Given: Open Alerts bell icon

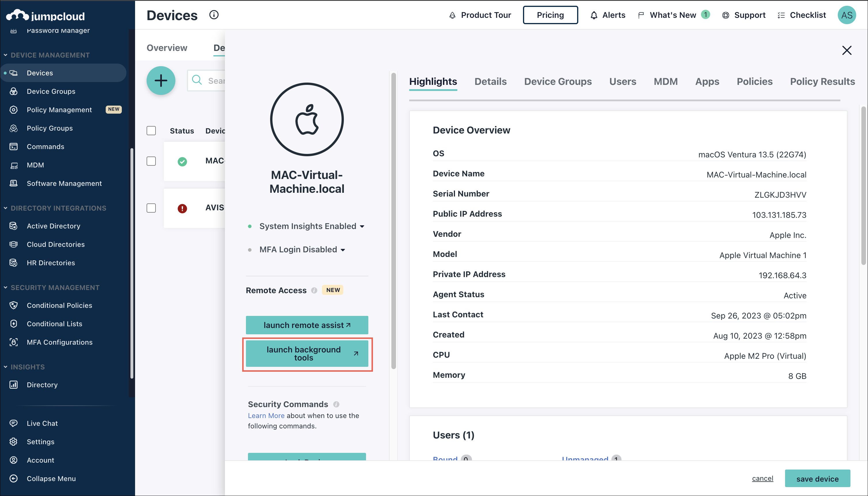Looking at the screenshot, I should pyautogui.click(x=594, y=15).
